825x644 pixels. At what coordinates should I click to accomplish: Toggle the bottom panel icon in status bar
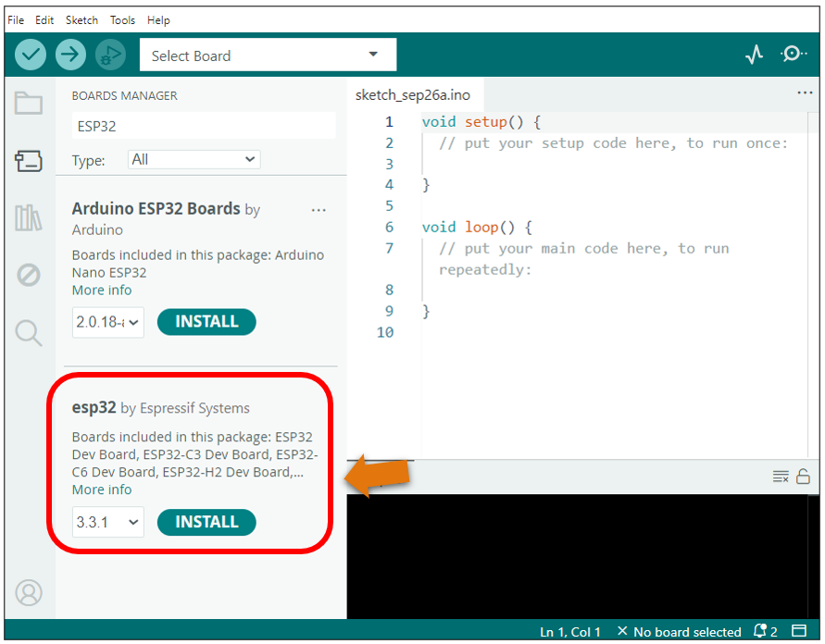click(x=799, y=630)
